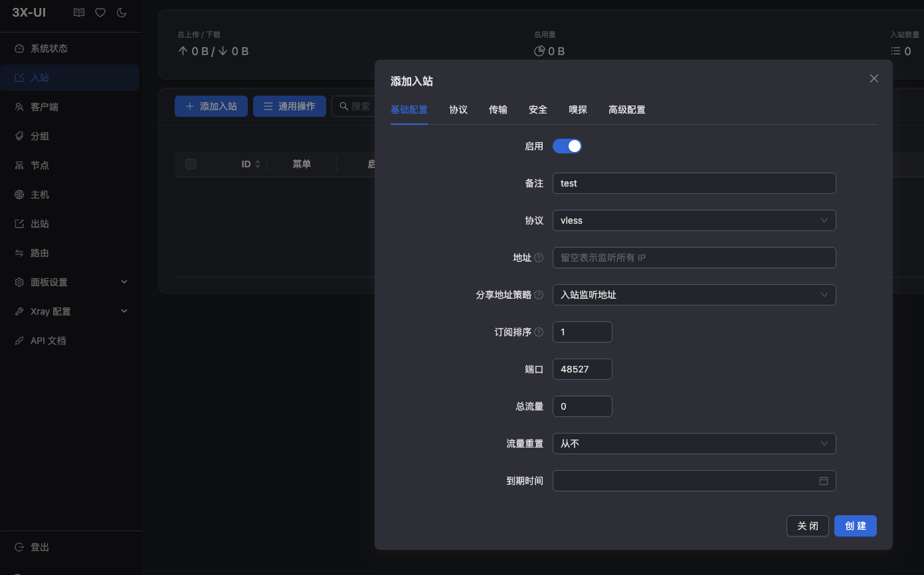Click the API 文档 icon
Viewport: 924px width, 575px height.
click(19, 341)
